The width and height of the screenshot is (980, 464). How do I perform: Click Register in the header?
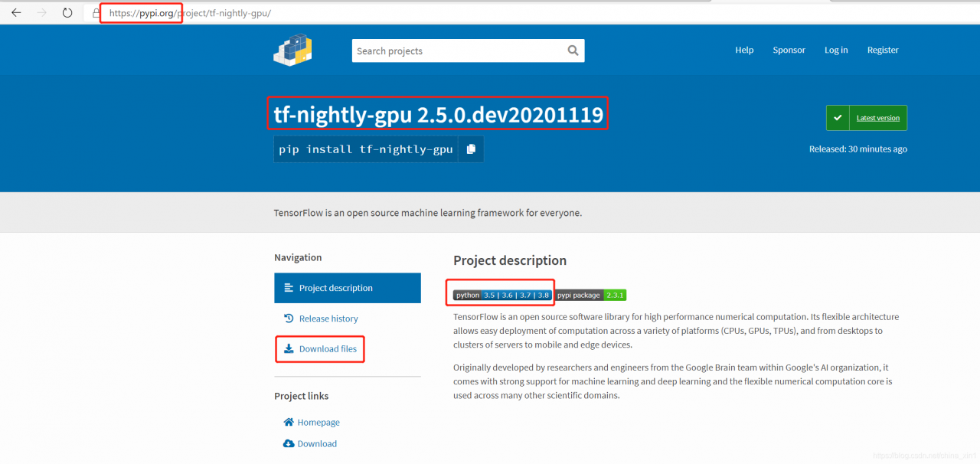(x=883, y=50)
